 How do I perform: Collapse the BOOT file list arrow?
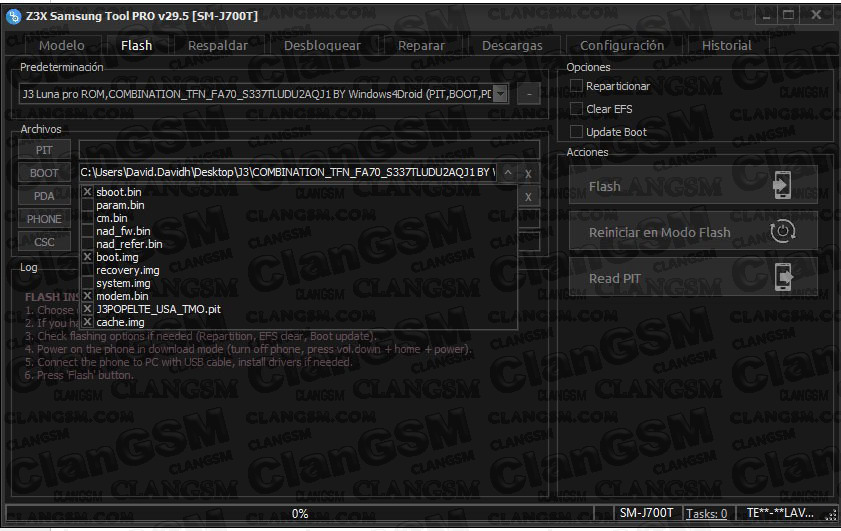pyautogui.click(x=507, y=173)
